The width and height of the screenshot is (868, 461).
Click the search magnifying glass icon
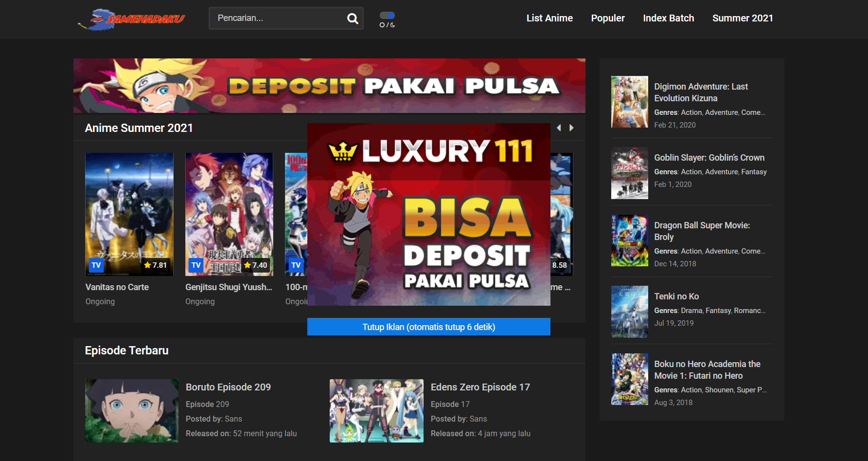[x=352, y=18]
